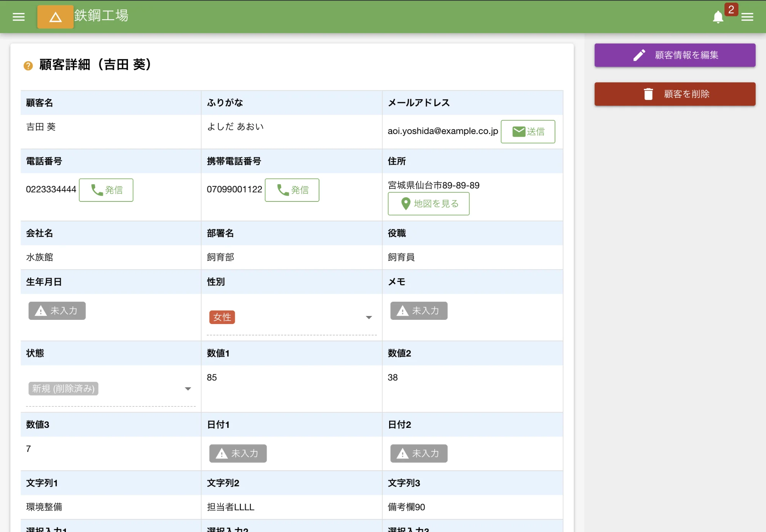Call the landline number 0223334444
766x532 pixels.
[106, 190]
